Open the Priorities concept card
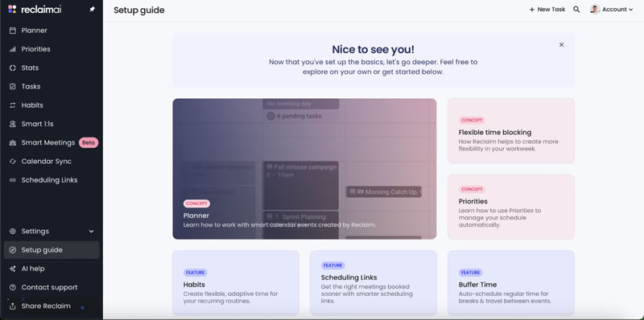Viewport: 644px width, 320px height. point(511,207)
